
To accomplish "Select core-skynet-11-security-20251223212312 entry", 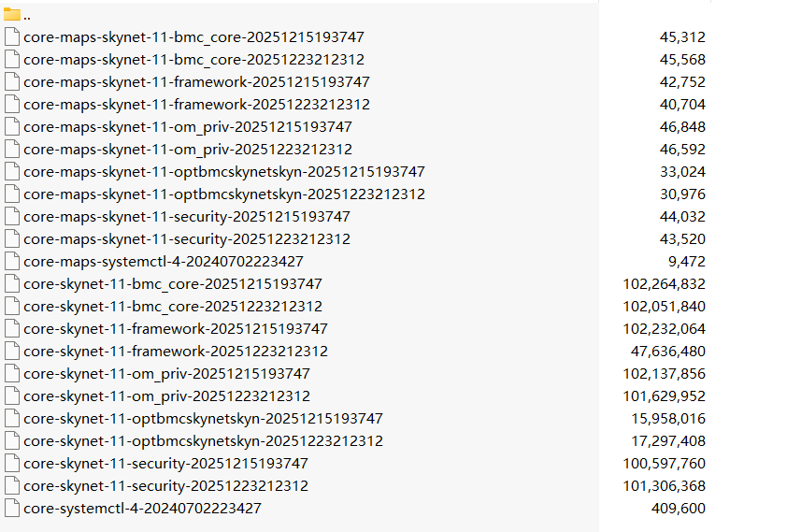I will [x=165, y=486].
